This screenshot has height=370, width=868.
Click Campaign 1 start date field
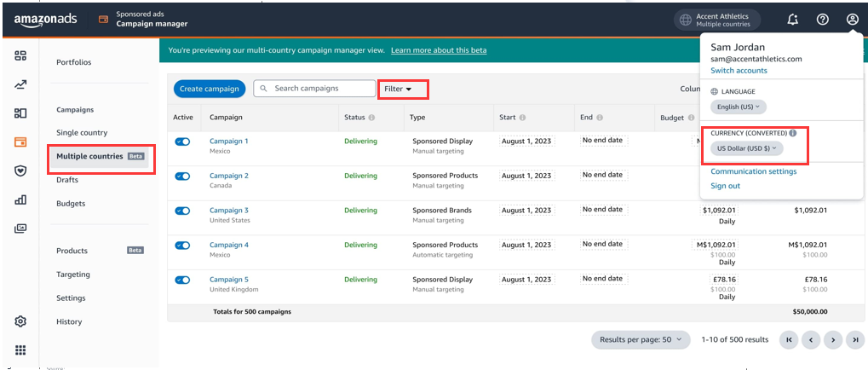[x=526, y=142]
